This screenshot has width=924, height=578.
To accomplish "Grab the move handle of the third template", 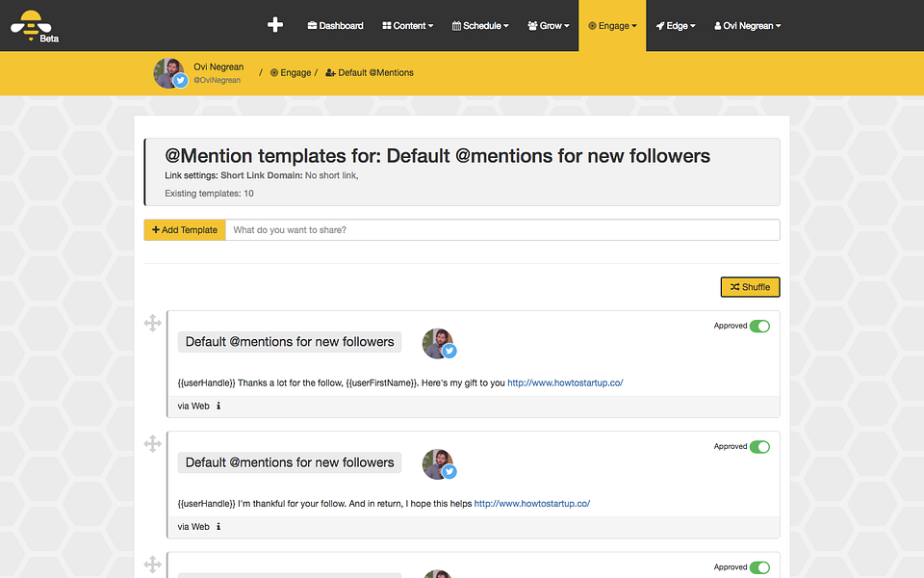I will pos(153,565).
